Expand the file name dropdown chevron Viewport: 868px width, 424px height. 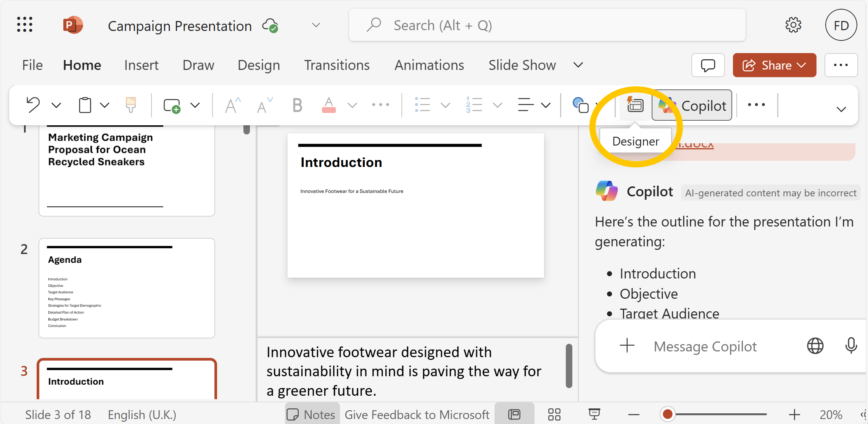click(x=316, y=25)
